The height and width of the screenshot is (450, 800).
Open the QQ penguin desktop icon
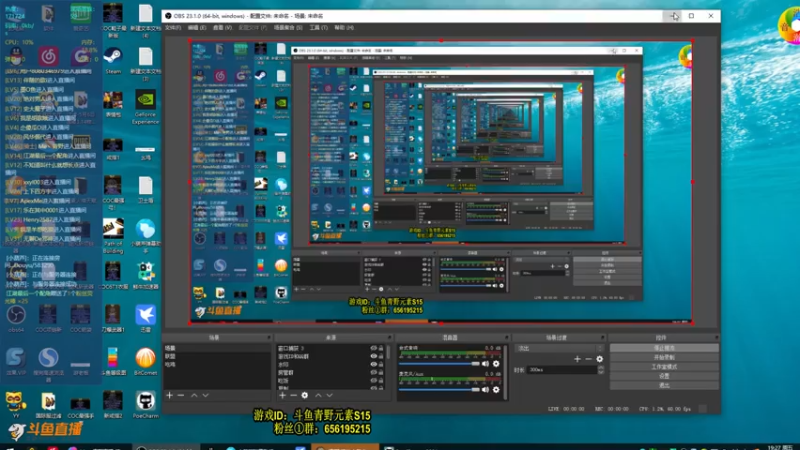(x=15, y=55)
